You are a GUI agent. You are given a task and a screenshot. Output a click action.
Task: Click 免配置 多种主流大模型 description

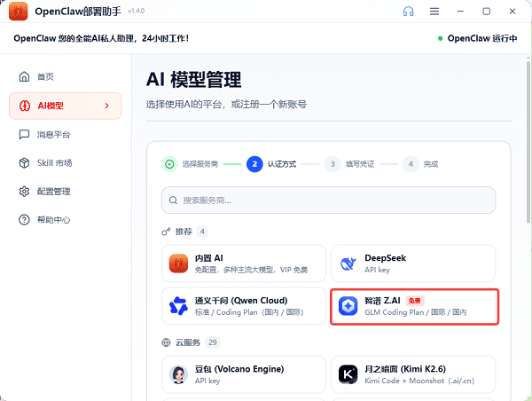tap(251, 270)
